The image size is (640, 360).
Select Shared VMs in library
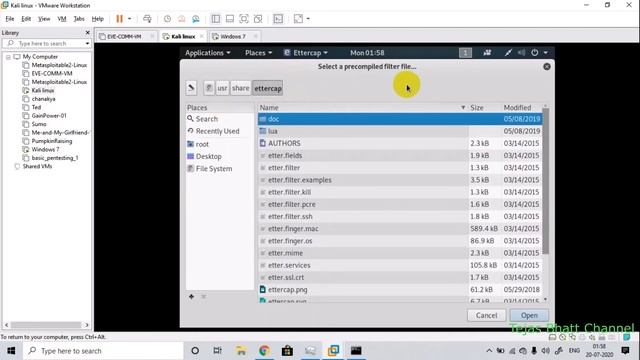pyautogui.click(x=37, y=166)
